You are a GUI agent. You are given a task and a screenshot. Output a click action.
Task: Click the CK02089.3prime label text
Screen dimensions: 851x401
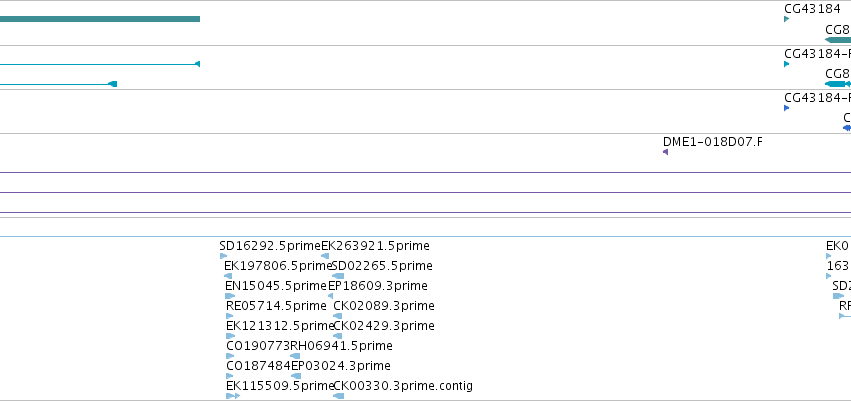coord(384,306)
